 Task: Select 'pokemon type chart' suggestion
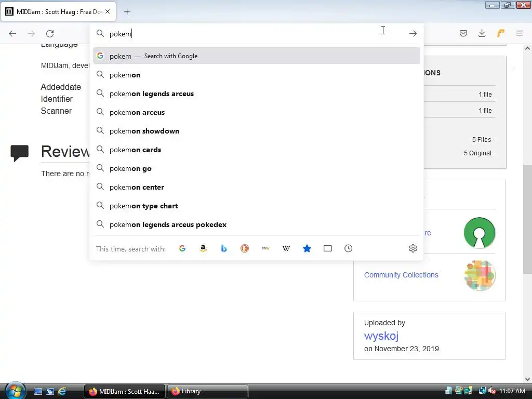[257, 206]
